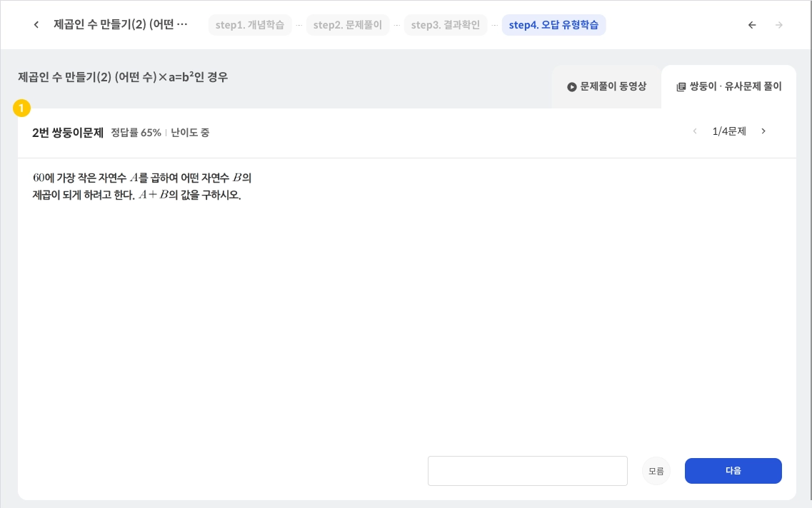812x508 pixels.
Task: Switch to 문제풀이 동영상 tab
Action: (606, 86)
